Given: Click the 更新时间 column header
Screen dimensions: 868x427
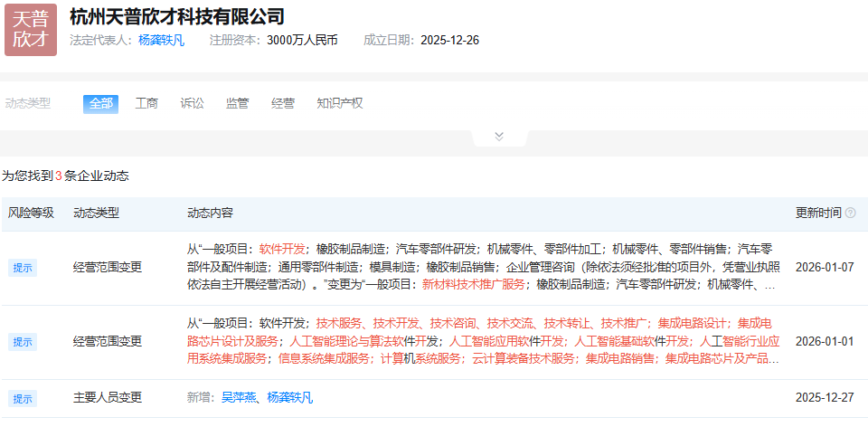Looking at the screenshot, I should (x=817, y=213).
